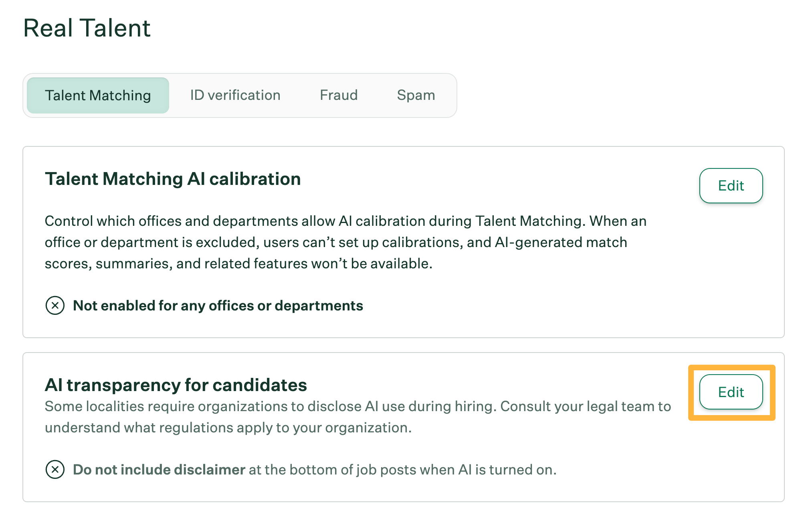Click the Edit button inside the calibration card
Image resolution: width=812 pixels, height=519 pixels.
[x=731, y=186]
